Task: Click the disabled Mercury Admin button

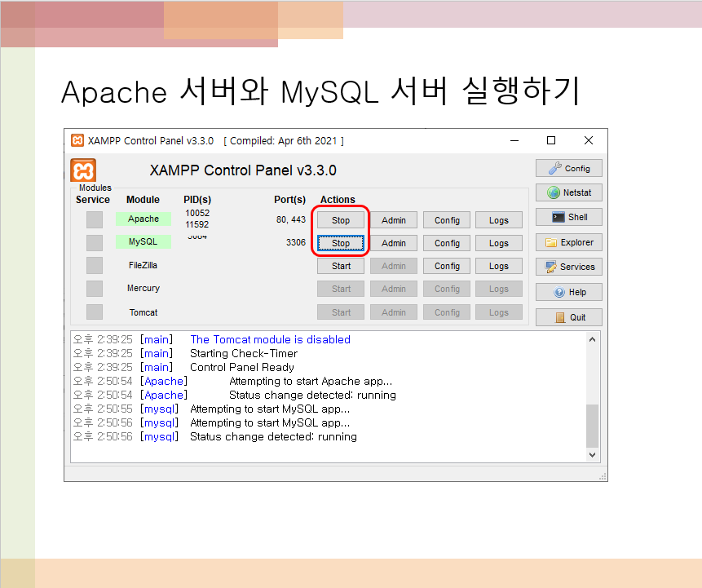Action: (394, 289)
